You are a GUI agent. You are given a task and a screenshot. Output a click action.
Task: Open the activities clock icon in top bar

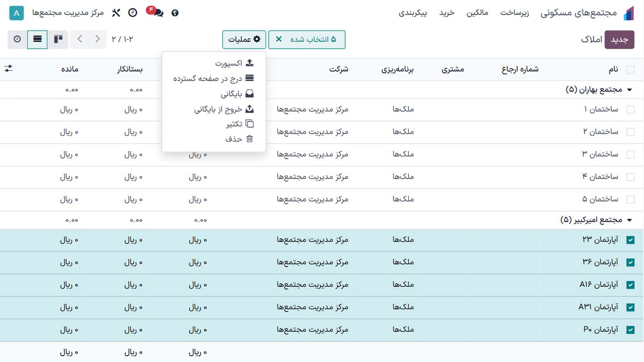tap(132, 13)
